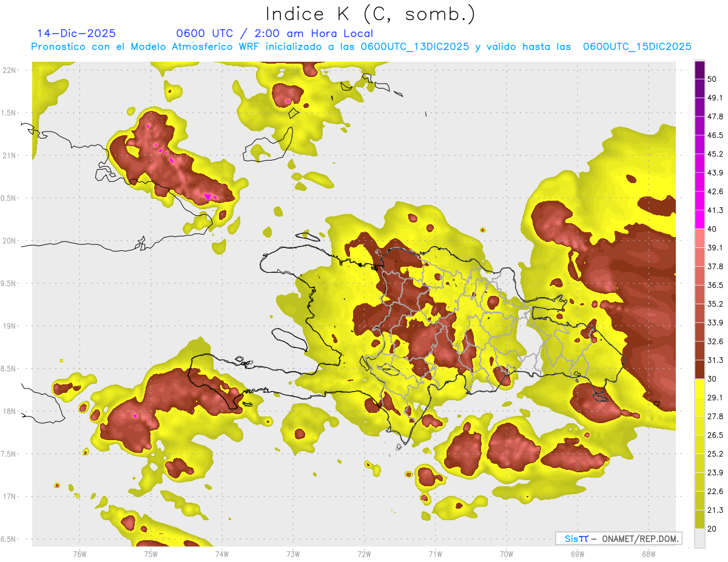The height and width of the screenshot is (562, 728).
Task: Click the colorbar value '35.2'
Action: (715, 304)
